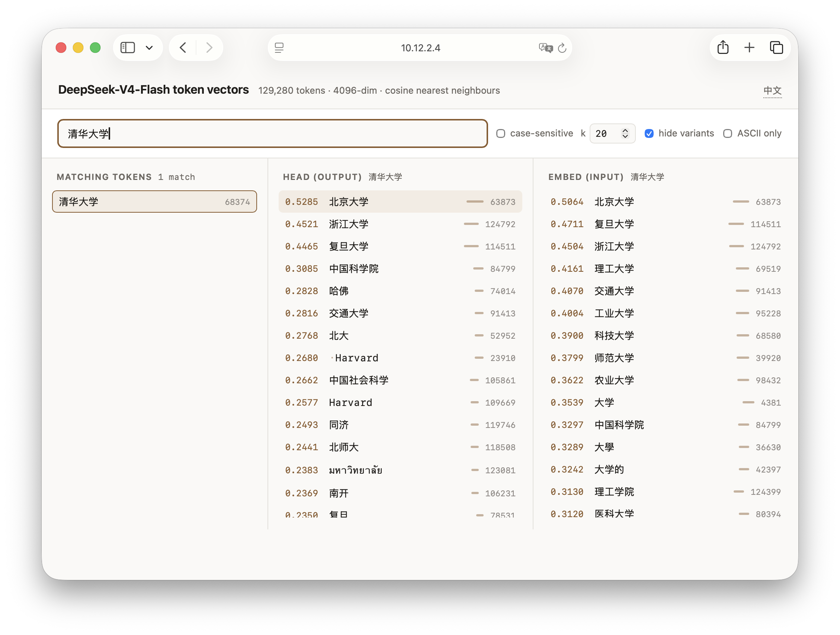Close the Safari window
840x635 pixels.
(61, 48)
